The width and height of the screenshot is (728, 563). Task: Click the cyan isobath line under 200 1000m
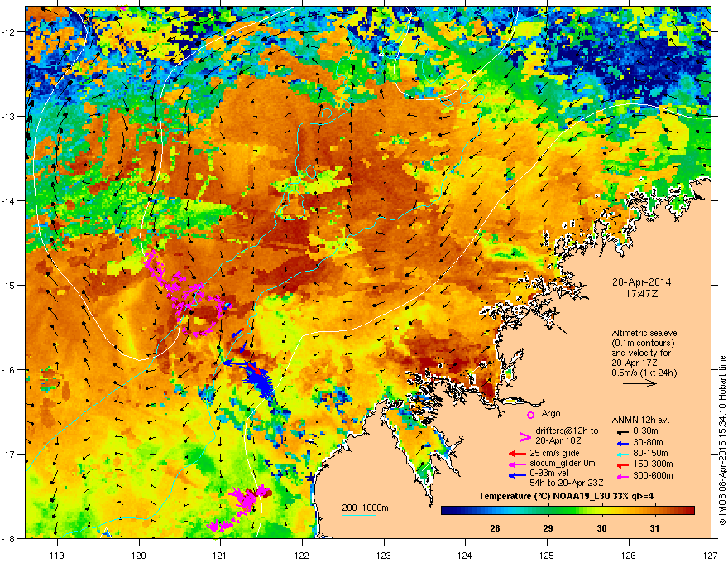pyautogui.click(x=359, y=515)
